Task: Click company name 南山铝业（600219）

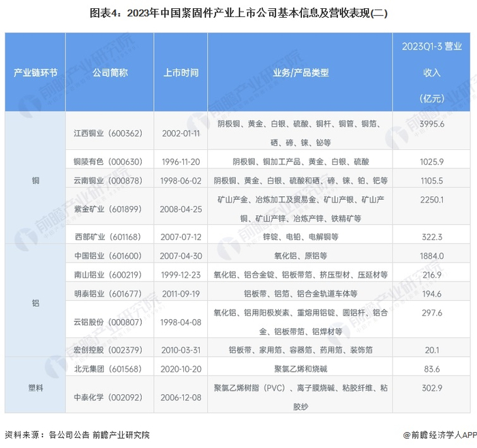Action: pos(108,275)
